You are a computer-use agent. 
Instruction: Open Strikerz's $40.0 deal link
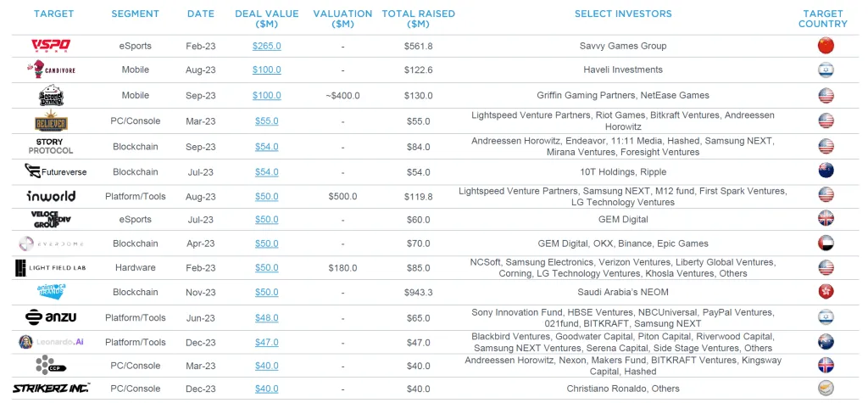tap(266, 389)
